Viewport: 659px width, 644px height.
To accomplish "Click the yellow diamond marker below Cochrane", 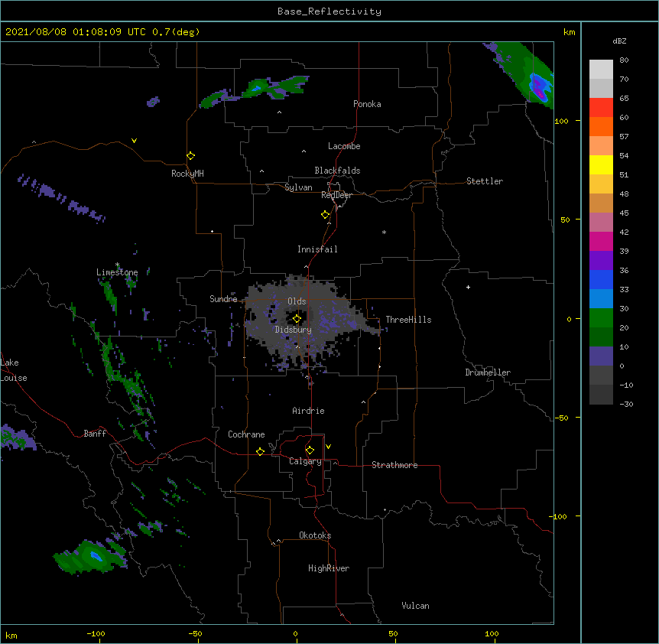I will pos(260,451).
